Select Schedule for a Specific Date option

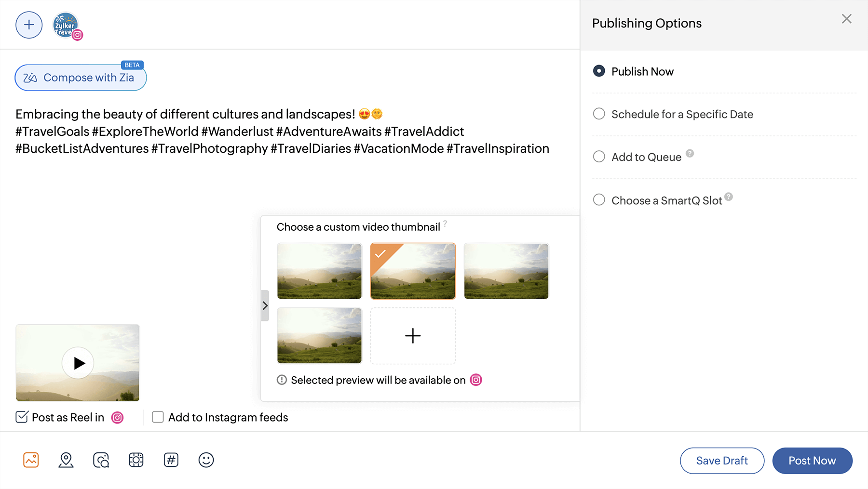coord(599,114)
